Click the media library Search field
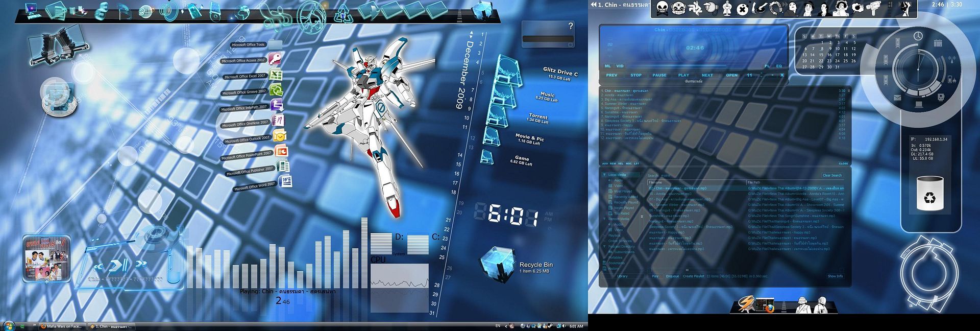This screenshot has height=331, width=980. (x=741, y=175)
